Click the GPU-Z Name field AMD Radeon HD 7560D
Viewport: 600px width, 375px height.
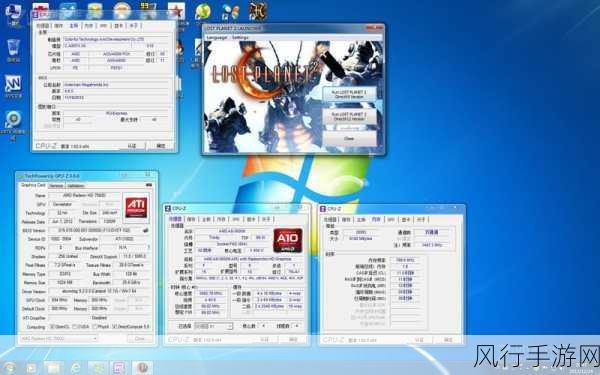(x=84, y=195)
